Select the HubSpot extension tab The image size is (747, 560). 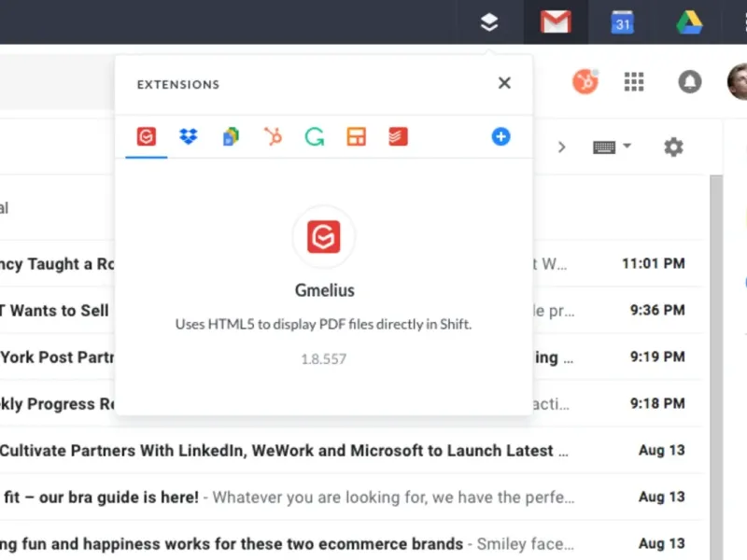273,136
